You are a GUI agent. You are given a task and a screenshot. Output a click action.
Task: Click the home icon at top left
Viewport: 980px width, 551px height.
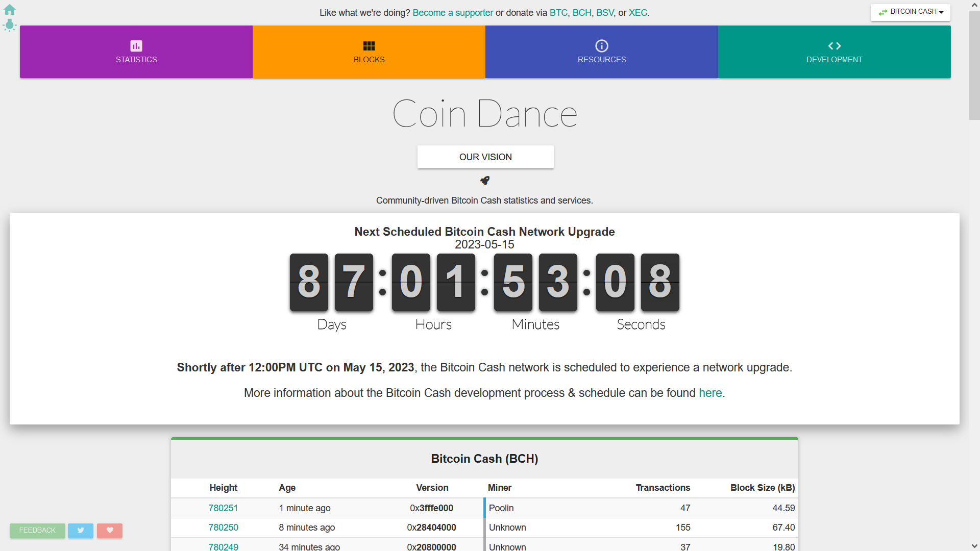(10, 10)
